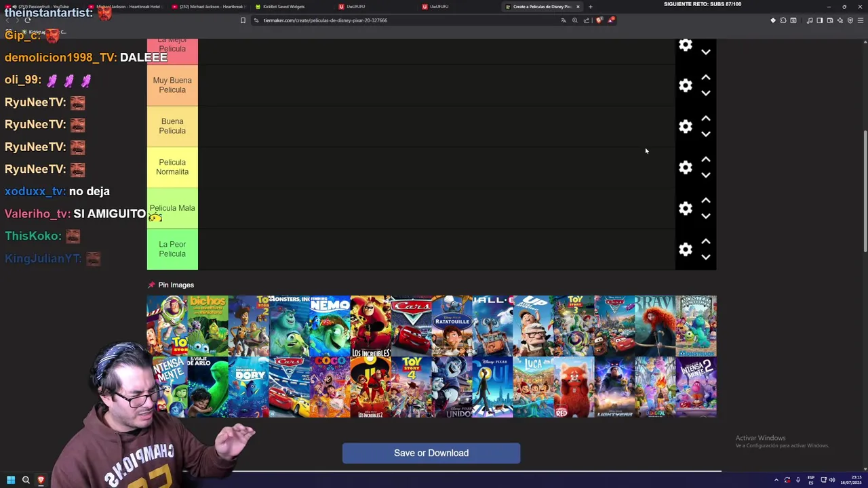Pick the Ratatouille poster

(452, 326)
